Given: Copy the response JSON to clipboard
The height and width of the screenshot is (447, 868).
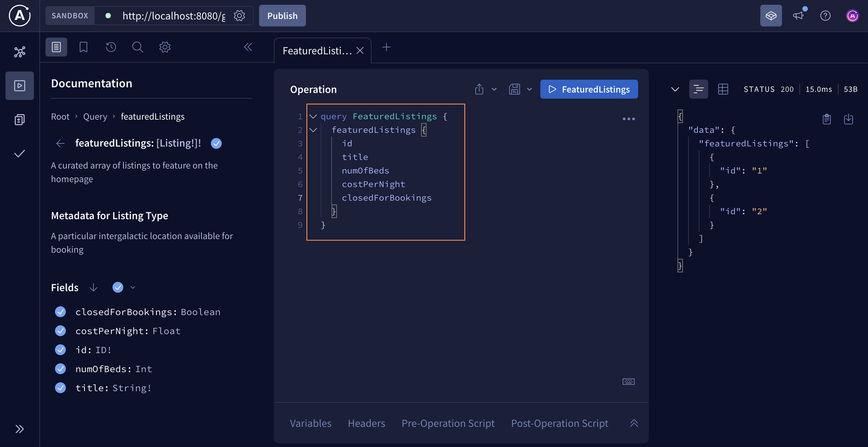Looking at the screenshot, I should (x=826, y=119).
